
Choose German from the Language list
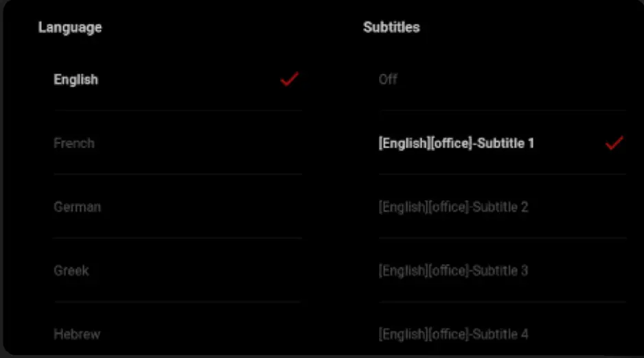[77, 207]
